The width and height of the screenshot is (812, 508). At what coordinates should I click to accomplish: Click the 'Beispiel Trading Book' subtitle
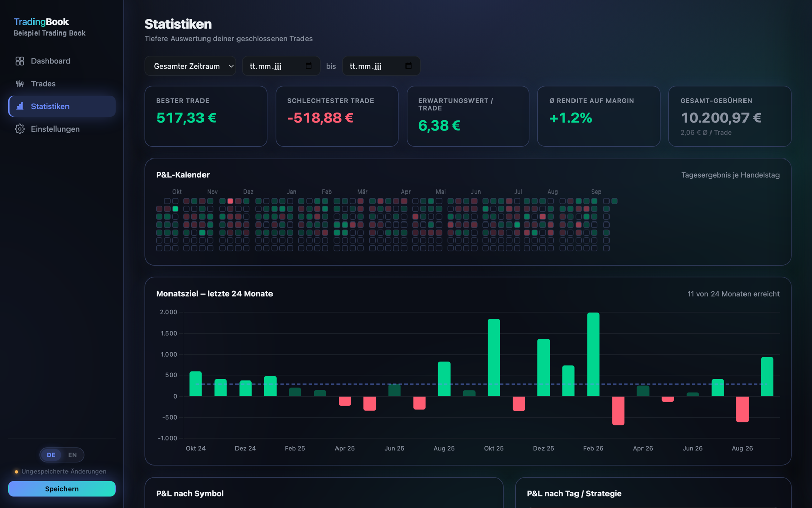tap(49, 33)
